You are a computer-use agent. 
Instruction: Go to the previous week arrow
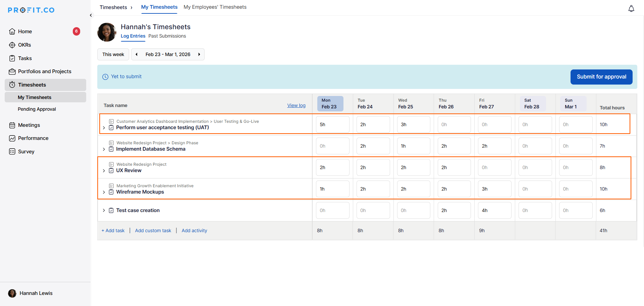[x=137, y=54]
